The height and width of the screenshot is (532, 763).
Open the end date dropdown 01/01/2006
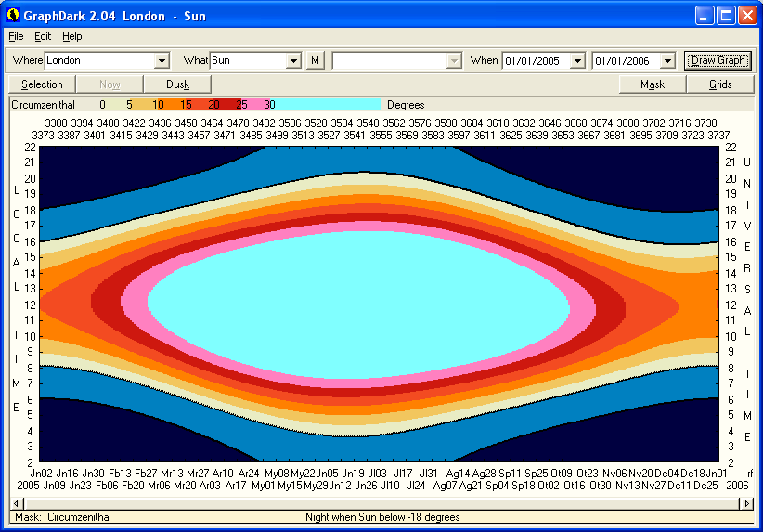pos(667,60)
